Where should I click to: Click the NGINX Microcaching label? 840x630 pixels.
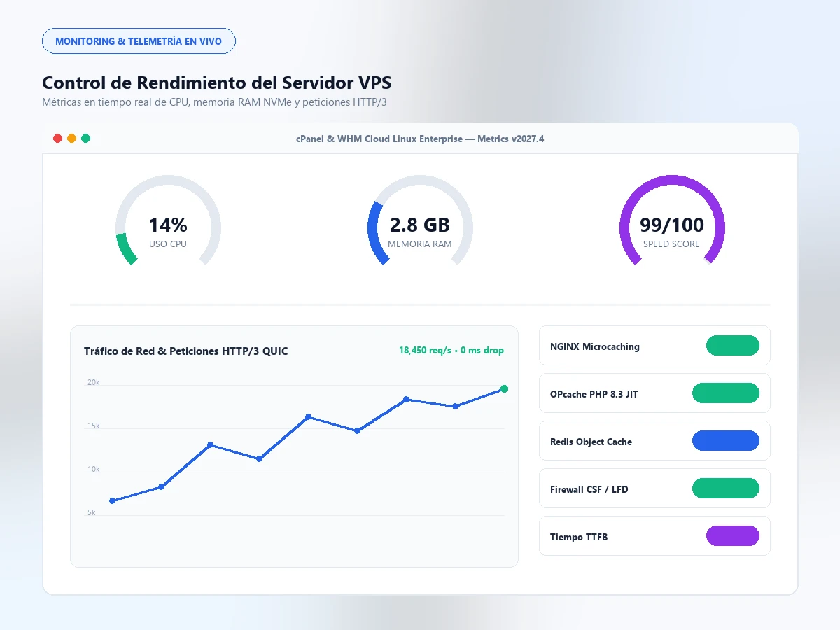[595, 346]
